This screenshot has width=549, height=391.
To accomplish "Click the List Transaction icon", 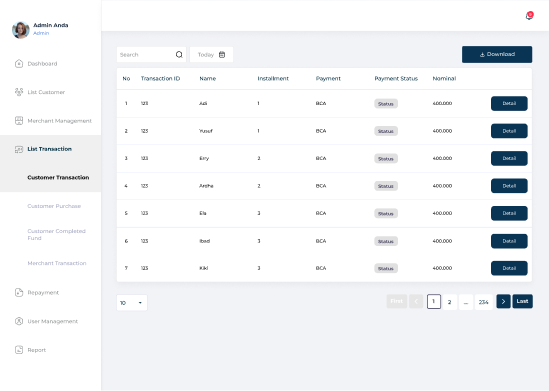I will coord(19,149).
